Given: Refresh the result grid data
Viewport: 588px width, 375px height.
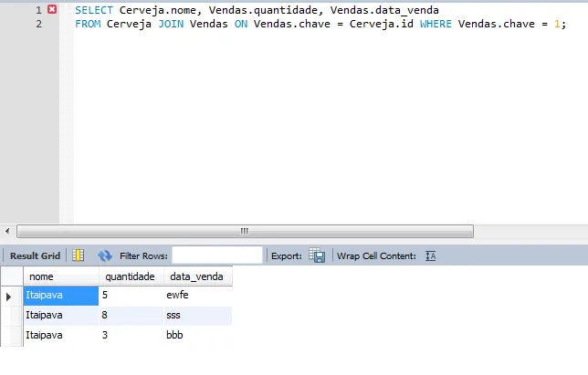Looking at the screenshot, I should (x=105, y=255).
